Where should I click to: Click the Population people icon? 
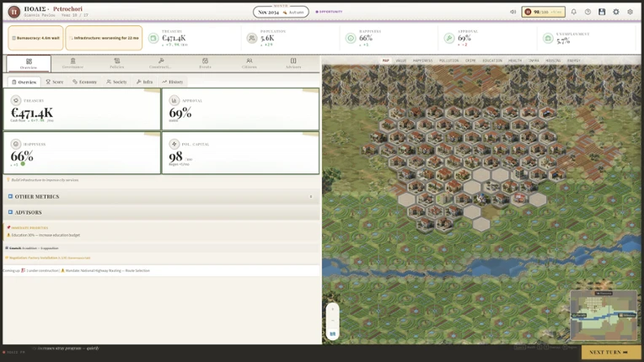(252, 38)
